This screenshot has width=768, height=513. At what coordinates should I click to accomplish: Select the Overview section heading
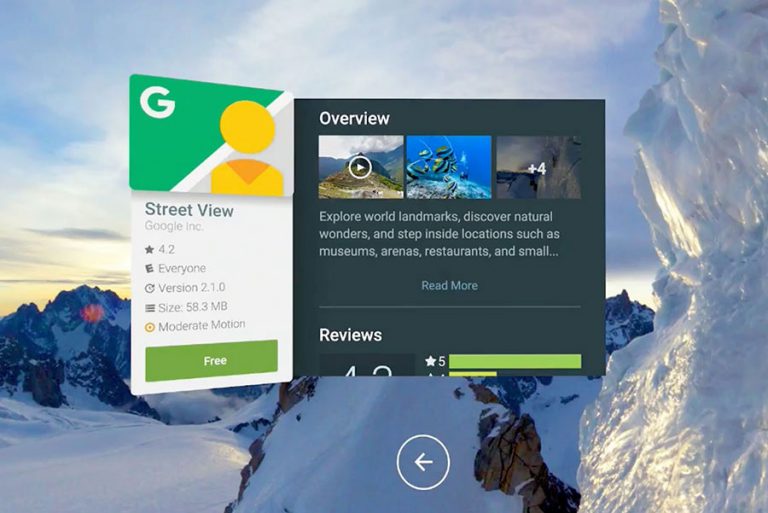point(354,118)
